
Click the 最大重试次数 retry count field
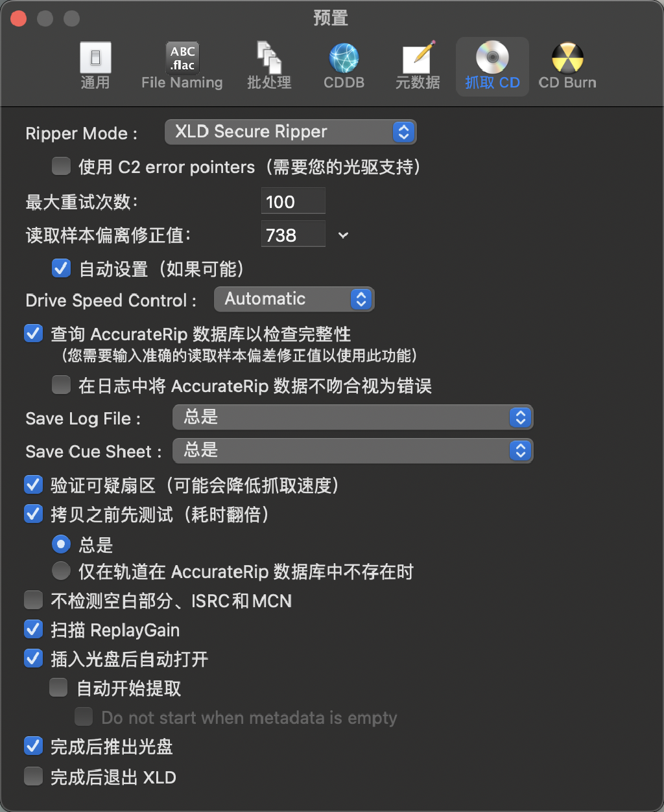(x=293, y=201)
